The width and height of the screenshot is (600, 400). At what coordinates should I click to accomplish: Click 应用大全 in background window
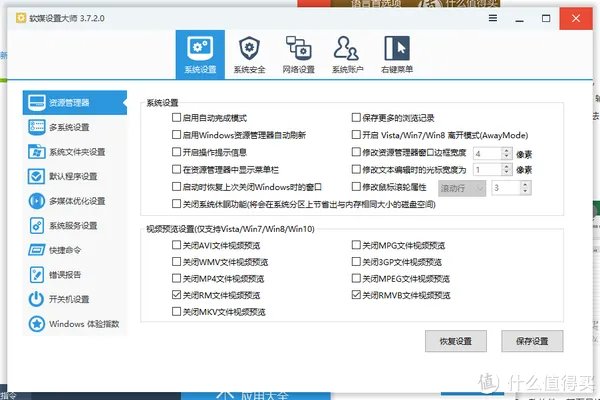[x=264, y=395]
